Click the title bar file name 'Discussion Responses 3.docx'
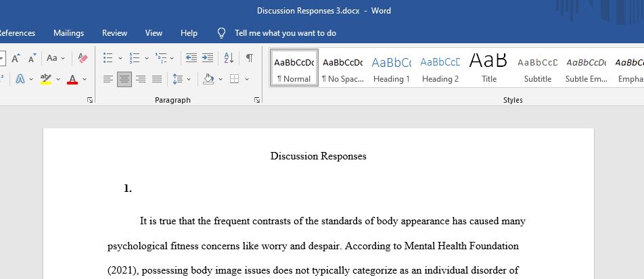Viewport: 644px width, 279px height. (308, 11)
